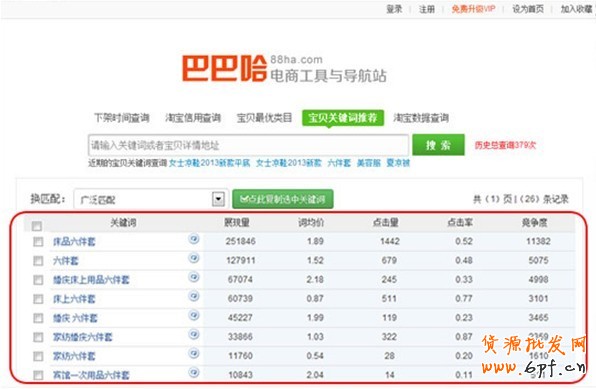The image size is (596, 389).
Task: View details icon for 婚庆床上用品六件套
Action: pos(194,277)
